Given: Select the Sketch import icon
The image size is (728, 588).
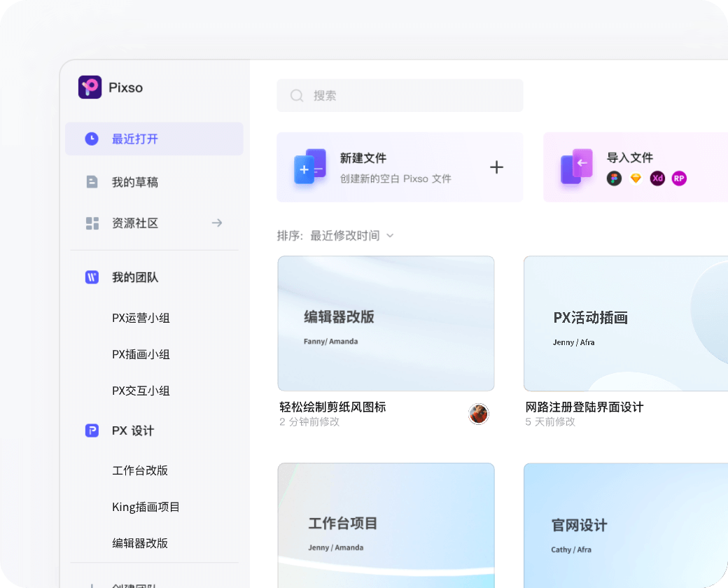Looking at the screenshot, I should tap(635, 178).
